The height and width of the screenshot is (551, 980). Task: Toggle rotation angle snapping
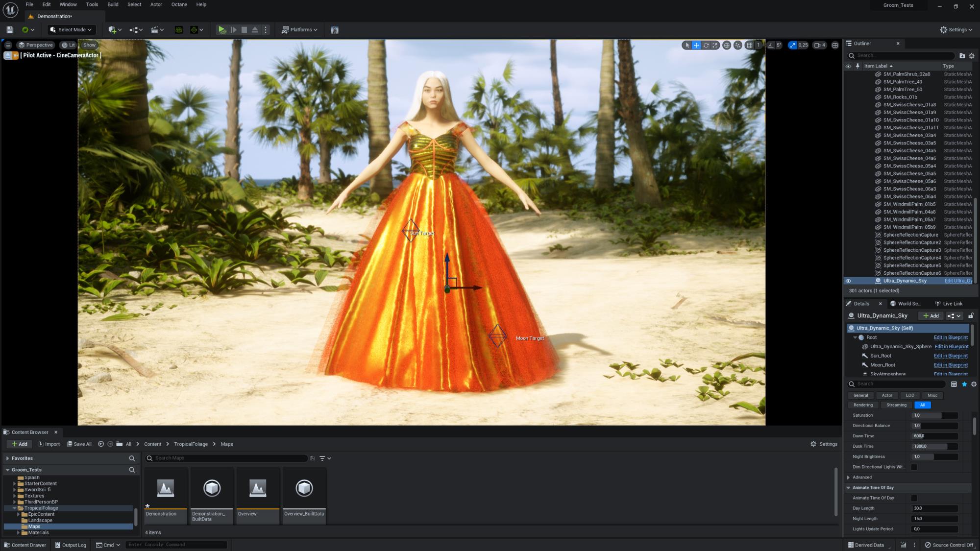point(771,45)
